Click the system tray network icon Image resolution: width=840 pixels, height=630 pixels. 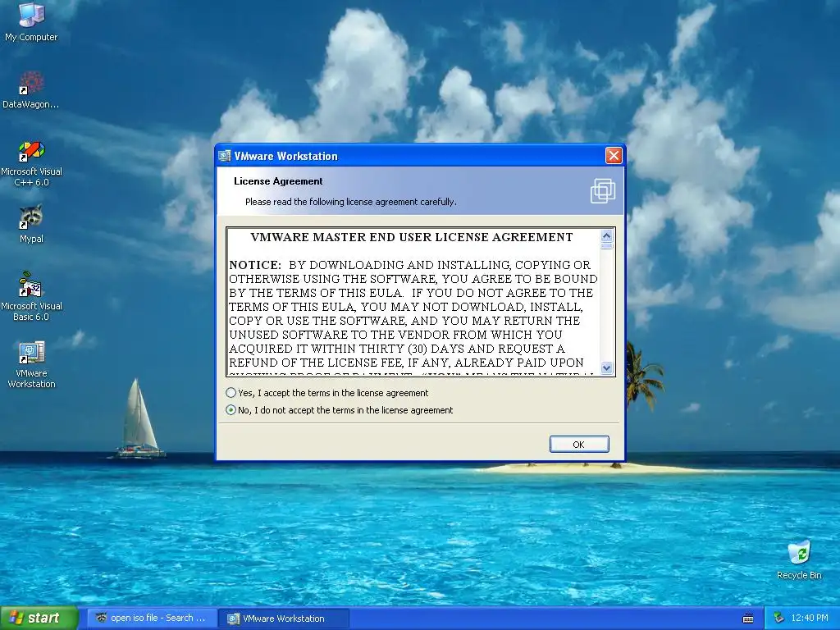[x=779, y=619]
